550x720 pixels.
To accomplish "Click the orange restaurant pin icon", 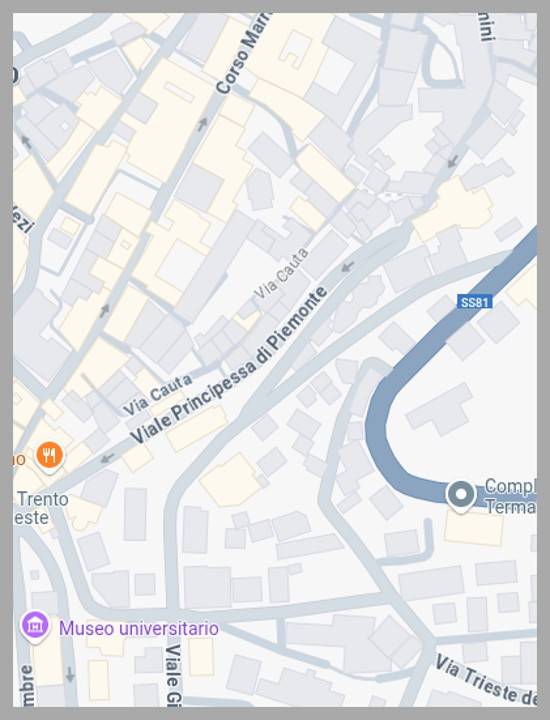I will (50, 456).
